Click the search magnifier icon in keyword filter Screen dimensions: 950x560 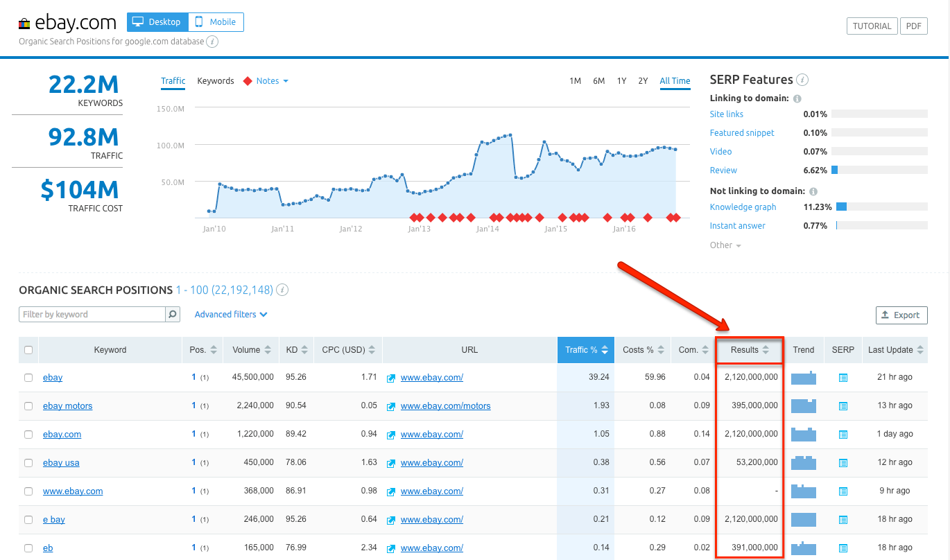(x=173, y=315)
